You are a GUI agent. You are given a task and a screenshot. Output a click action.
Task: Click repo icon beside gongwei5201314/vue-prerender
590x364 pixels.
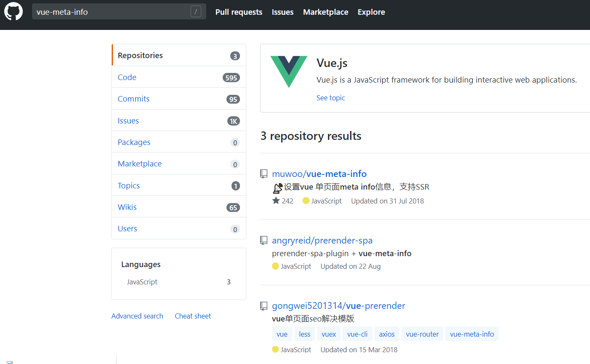(x=264, y=305)
